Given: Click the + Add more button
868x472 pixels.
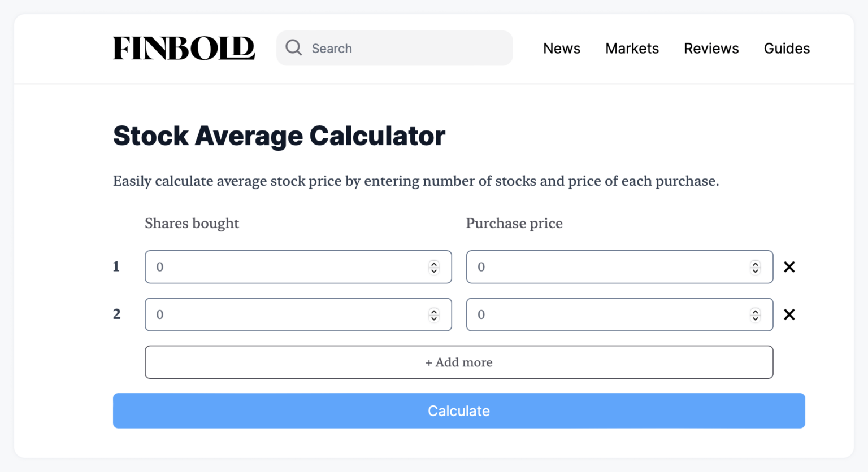Looking at the screenshot, I should (x=459, y=362).
